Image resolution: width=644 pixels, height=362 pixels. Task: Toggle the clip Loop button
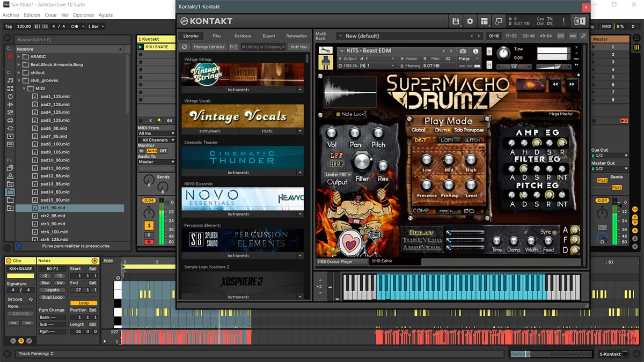pyautogui.click(x=84, y=303)
